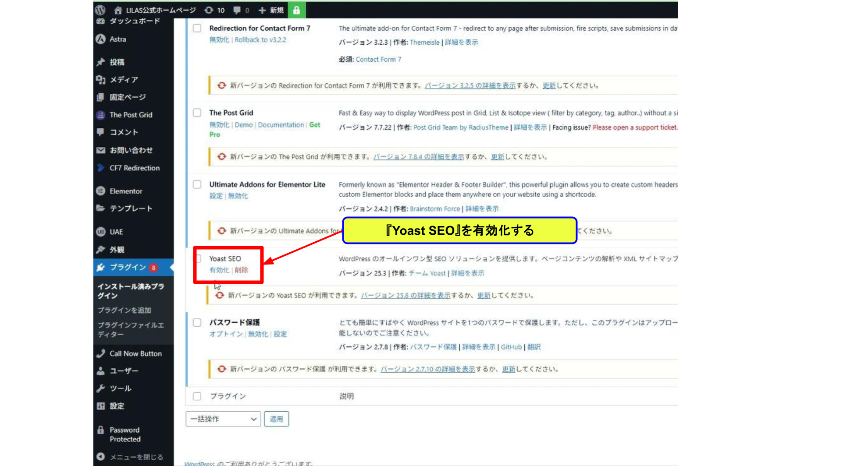
Task: Click the updates icon showing 10
Action: click(x=209, y=10)
